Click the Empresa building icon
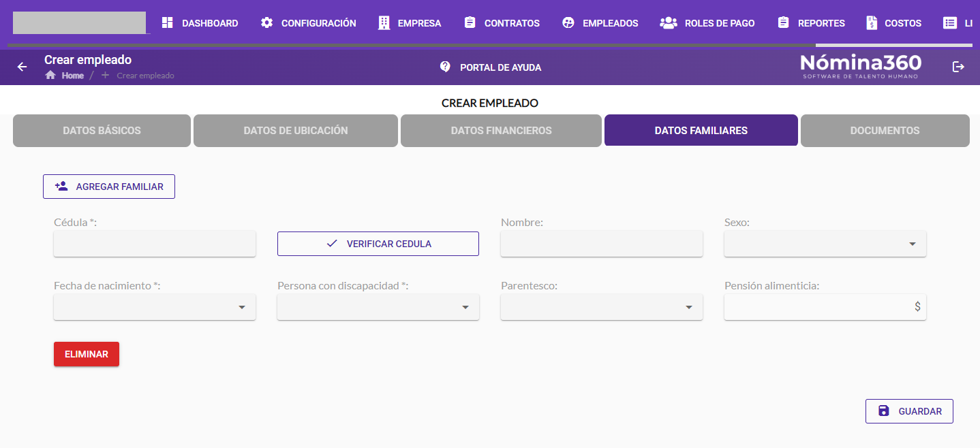 (384, 22)
